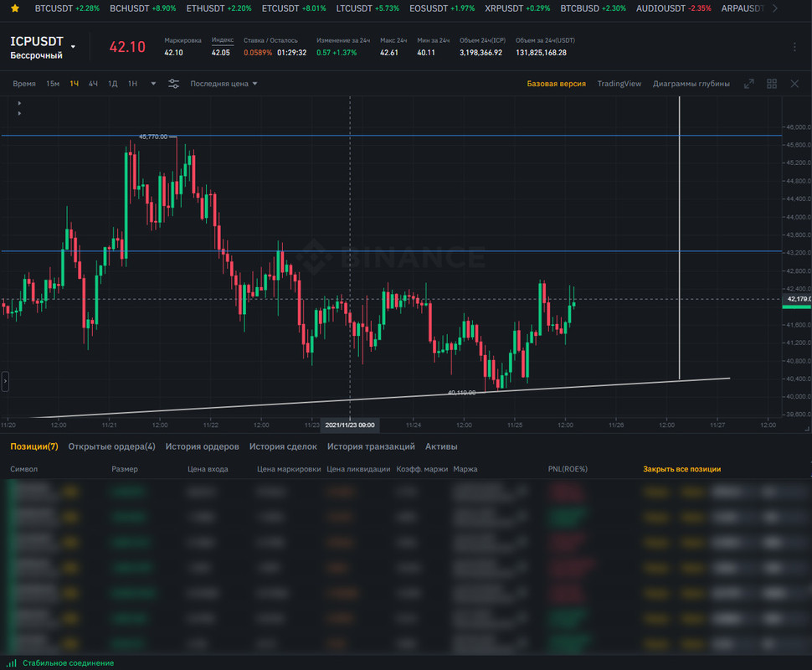Click the Цена ликвидации column header
This screenshot has width=812, height=670.
pos(358,470)
